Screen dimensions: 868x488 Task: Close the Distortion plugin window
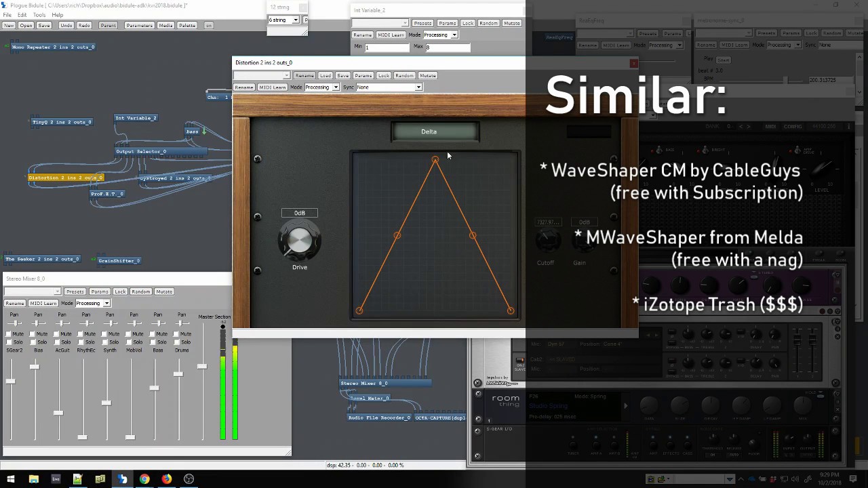coord(633,64)
